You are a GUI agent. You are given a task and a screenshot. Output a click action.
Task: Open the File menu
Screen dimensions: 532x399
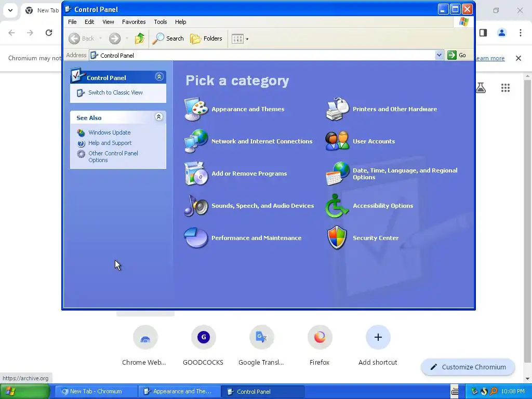click(72, 22)
